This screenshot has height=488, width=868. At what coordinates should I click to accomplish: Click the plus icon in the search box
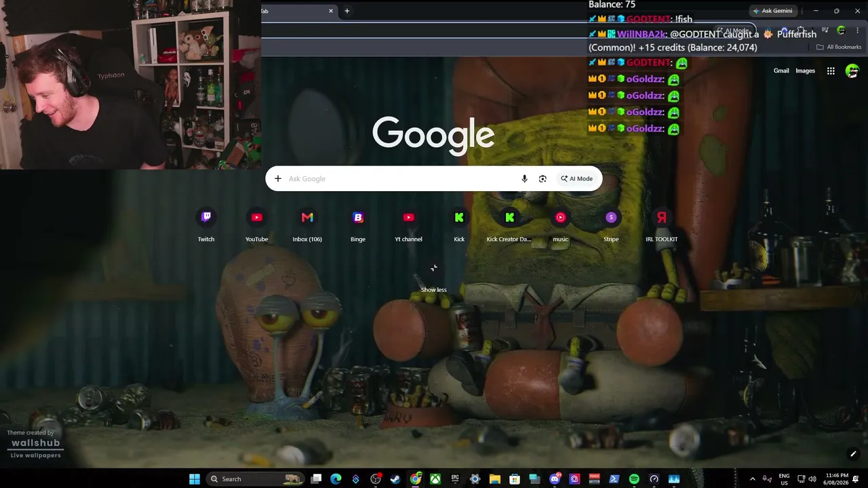[x=277, y=179]
